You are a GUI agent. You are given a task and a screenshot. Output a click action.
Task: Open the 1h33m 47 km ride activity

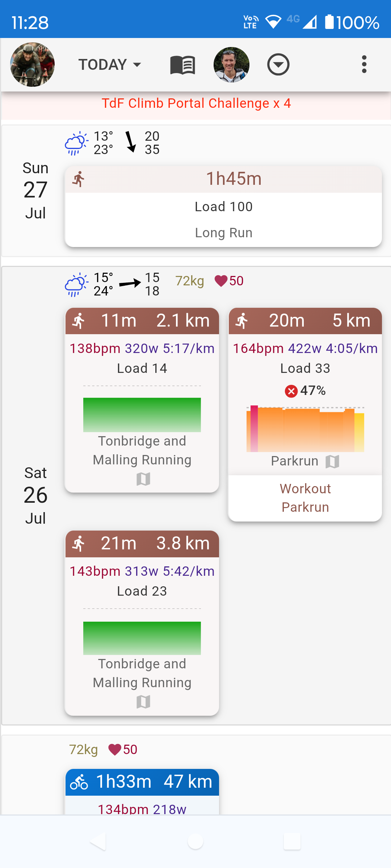click(x=142, y=782)
